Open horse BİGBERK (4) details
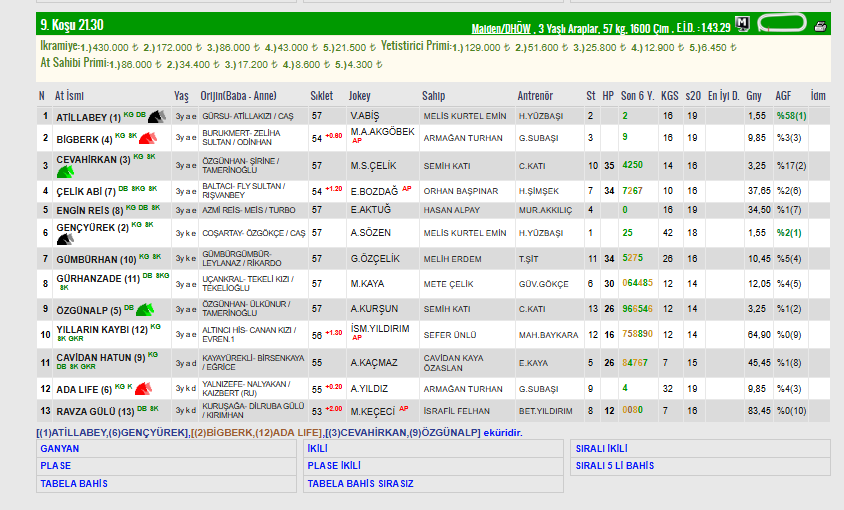This screenshot has height=510, width=844. [84, 139]
